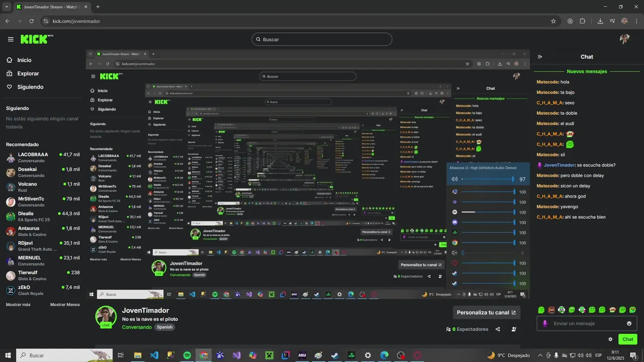Click the user icon next to share
The width and height of the screenshot is (644, 362).
tap(514, 329)
